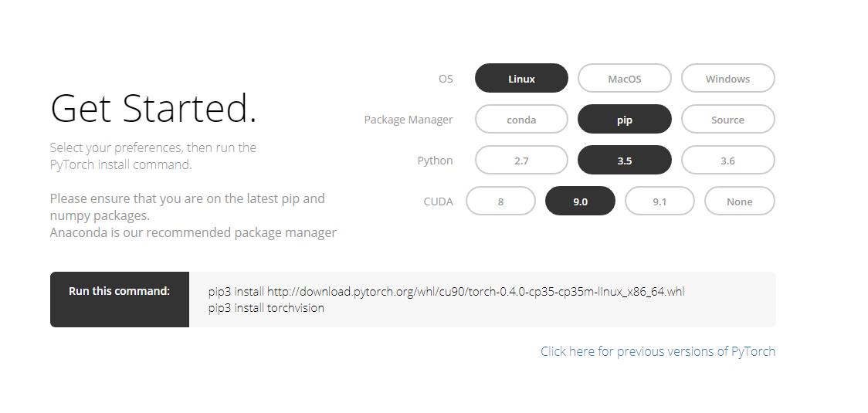Choose Python version 3.6
Viewport: 868px width, 413px height.
[728, 160]
